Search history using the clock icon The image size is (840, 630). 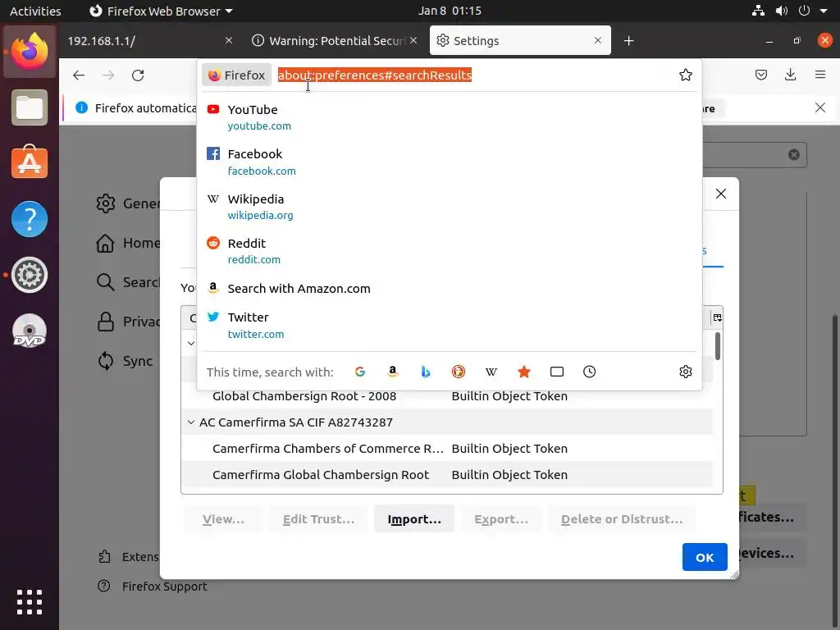click(x=589, y=372)
